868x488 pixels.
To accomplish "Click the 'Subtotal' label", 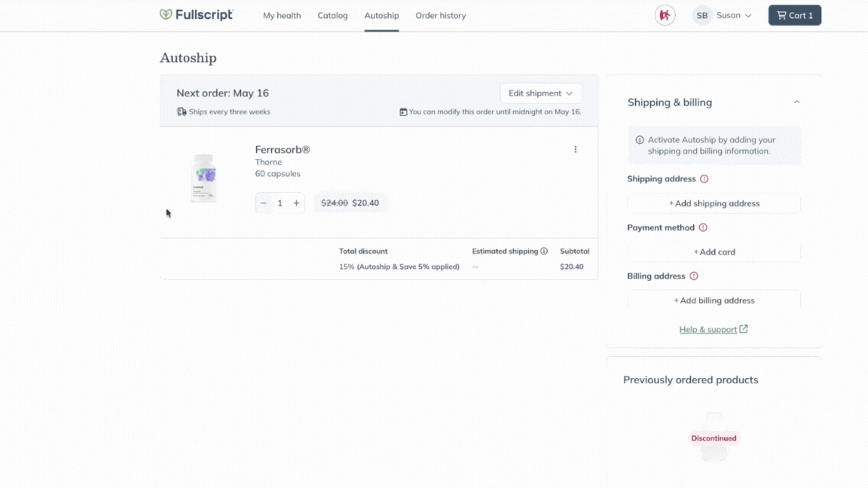I will pos(575,252).
